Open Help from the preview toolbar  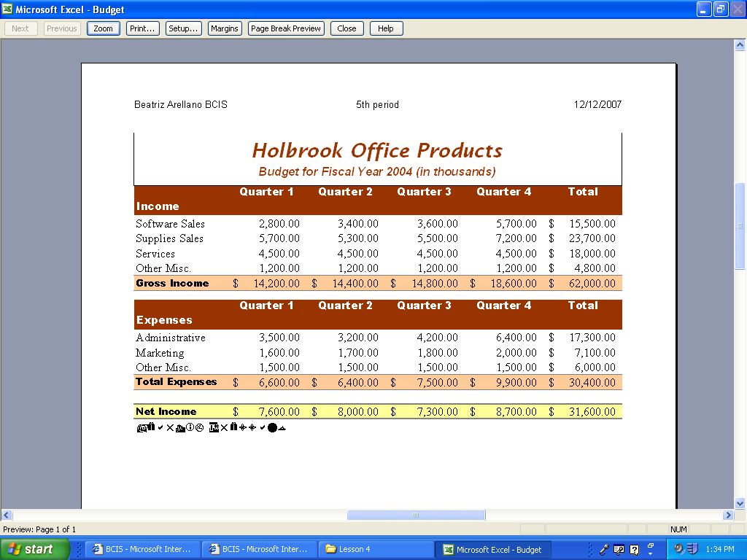(386, 28)
